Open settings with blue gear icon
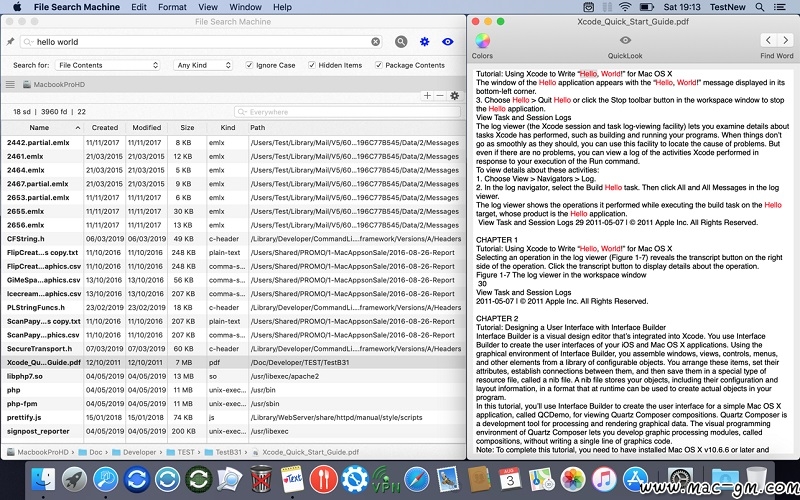Viewport: 800px width, 500px height. point(424,42)
